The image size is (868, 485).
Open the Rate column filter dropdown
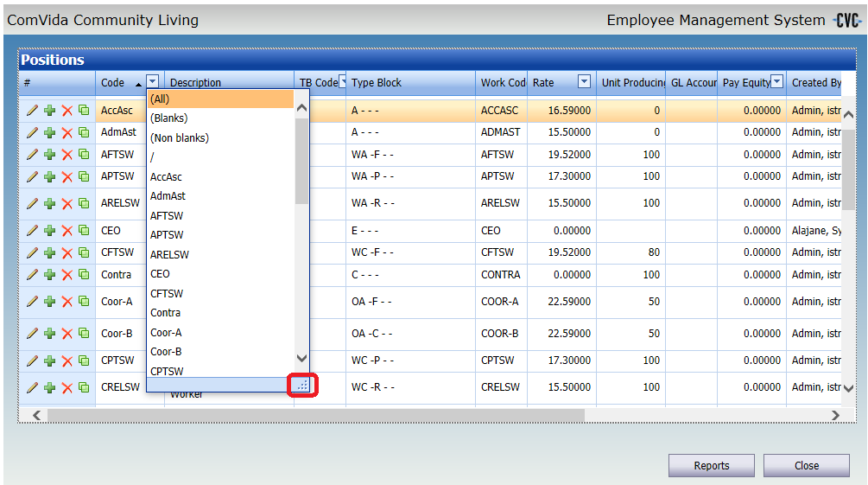[584, 82]
